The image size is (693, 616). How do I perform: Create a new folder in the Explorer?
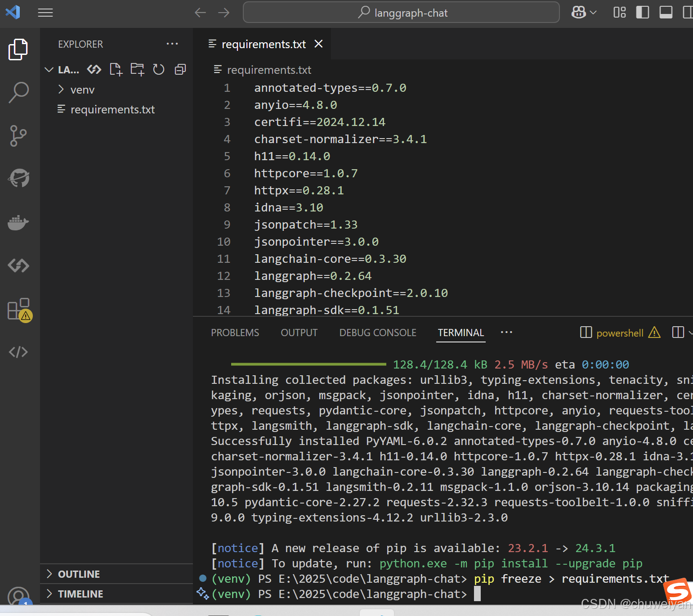click(137, 69)
